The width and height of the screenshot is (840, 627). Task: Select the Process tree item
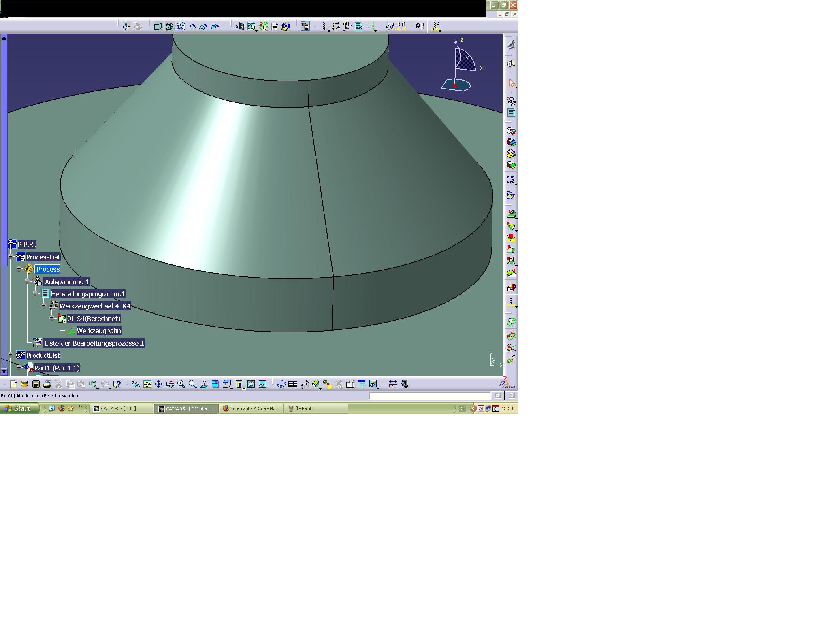(x=47, y=269)
